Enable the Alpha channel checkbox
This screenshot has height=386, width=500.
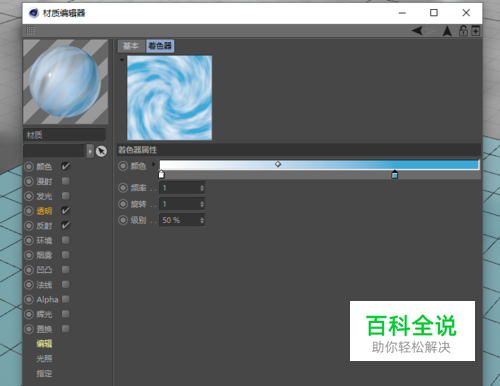[x=66, y=299]
